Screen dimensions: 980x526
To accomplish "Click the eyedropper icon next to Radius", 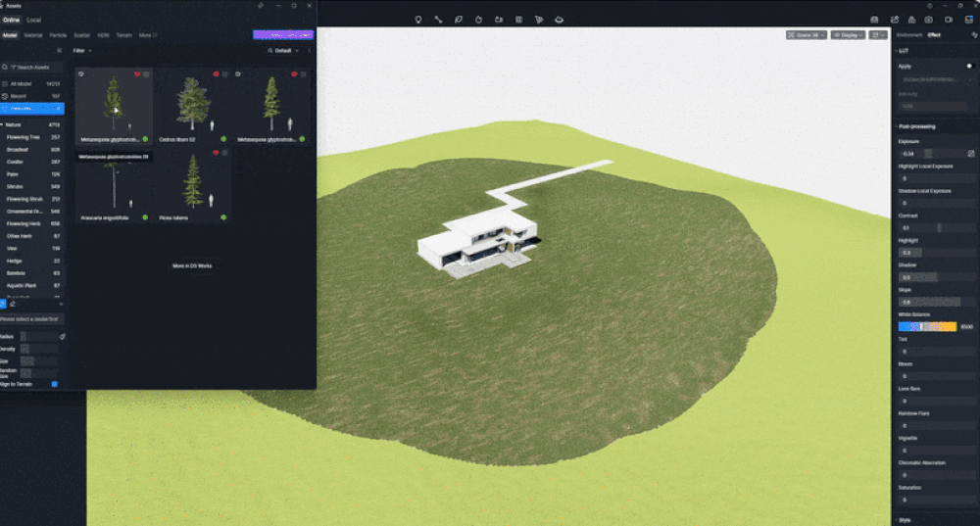I will (62, 336).
